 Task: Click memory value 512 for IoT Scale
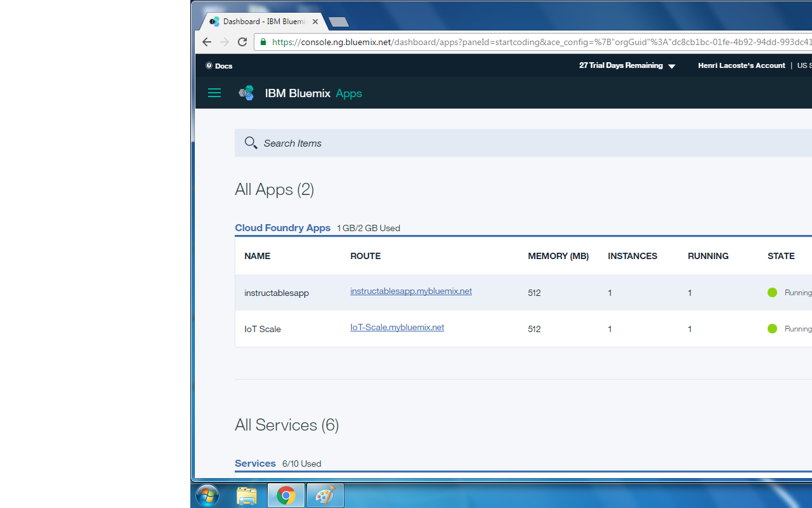coord(534,329)
